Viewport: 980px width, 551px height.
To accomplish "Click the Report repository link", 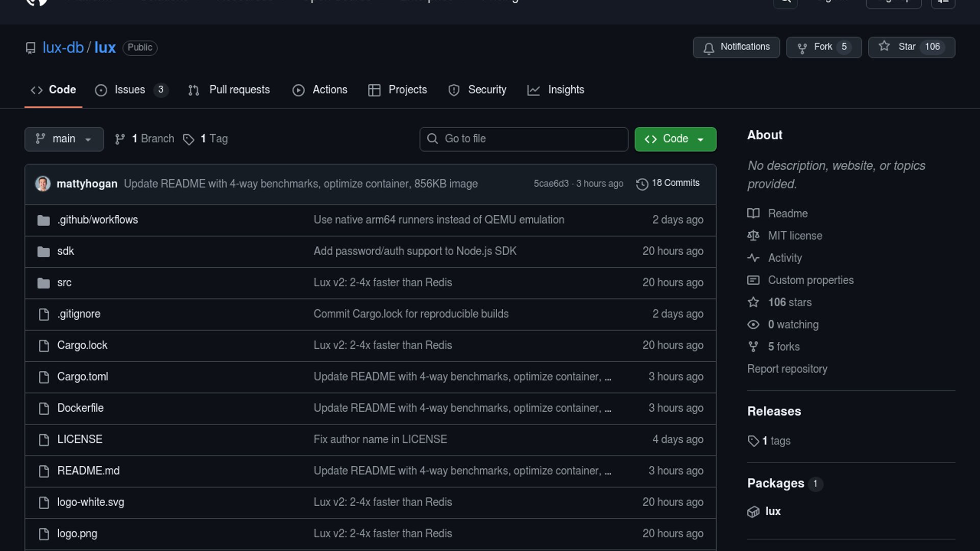I will pos(787,369).
